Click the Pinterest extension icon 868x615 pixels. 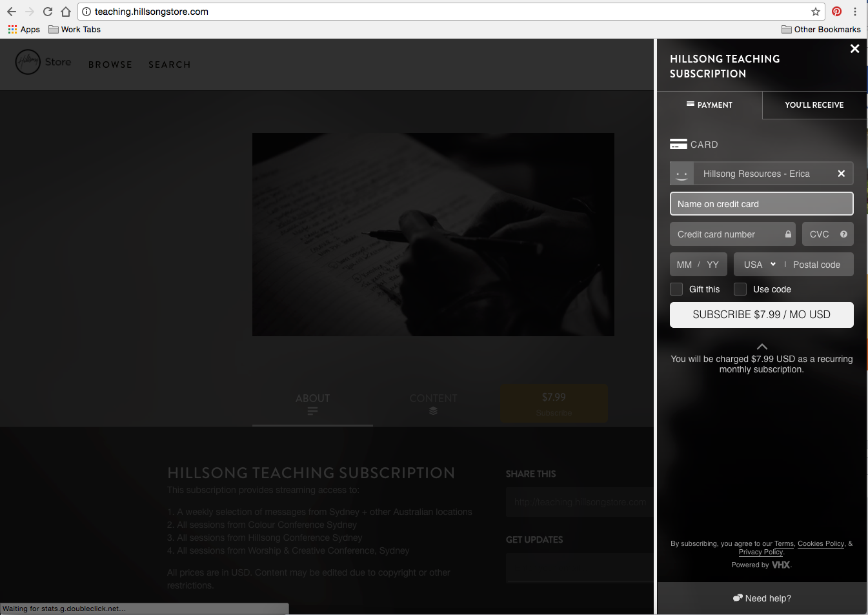(x=836, y=12)
